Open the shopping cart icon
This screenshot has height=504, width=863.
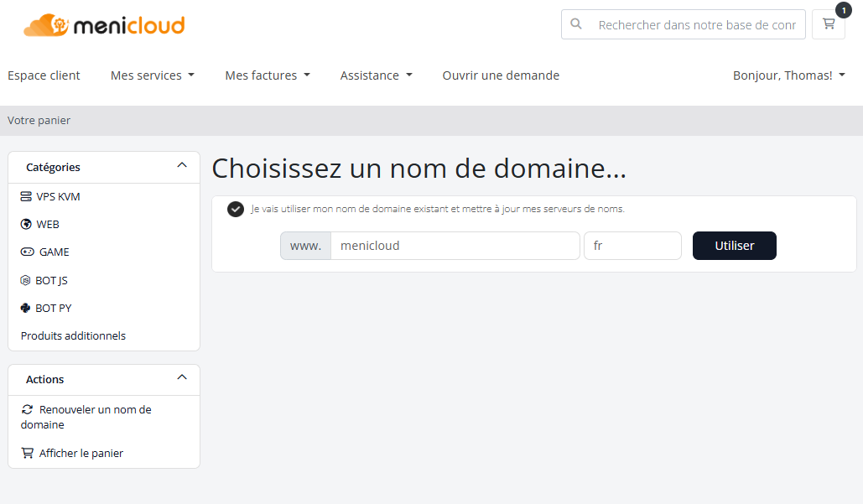[x=829, y=23]
